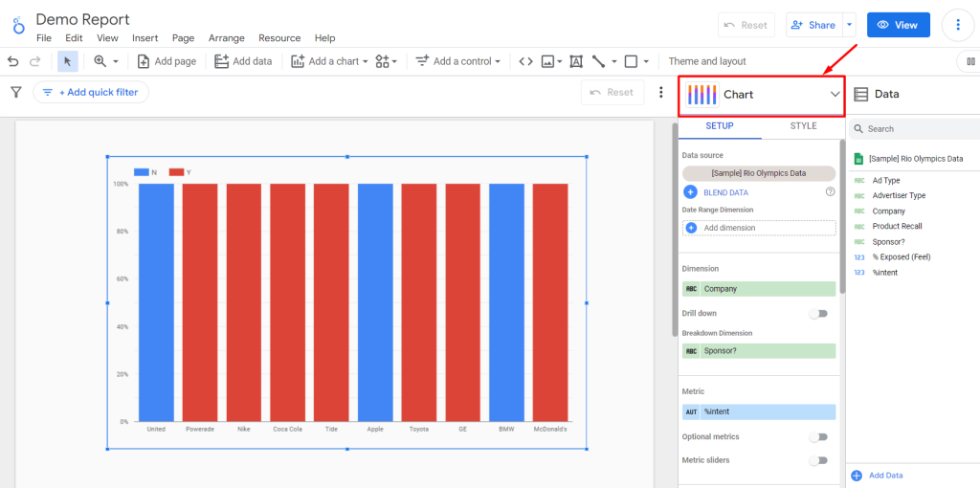Click the %intent metric chip
980x488 pixels.
759,411
